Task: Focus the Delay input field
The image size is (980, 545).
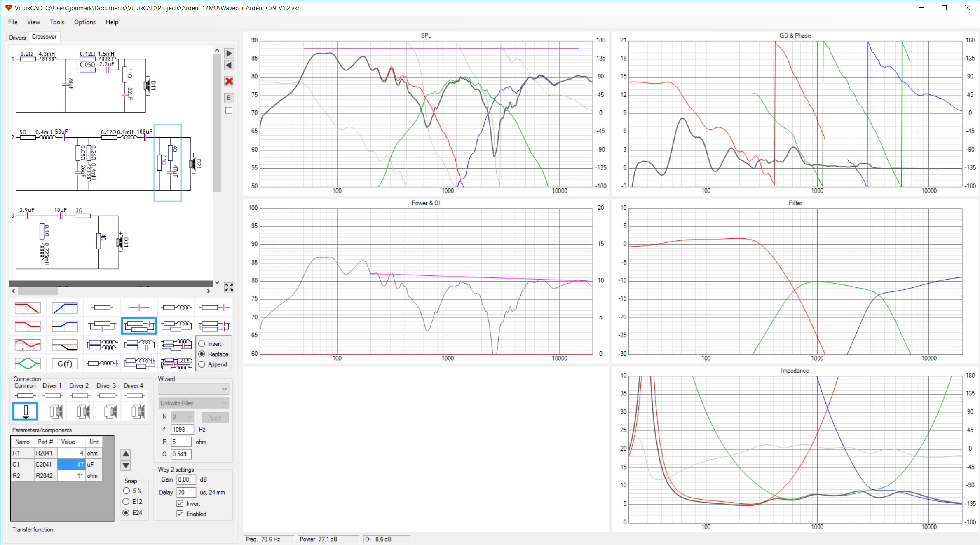Action: [186, 493]
